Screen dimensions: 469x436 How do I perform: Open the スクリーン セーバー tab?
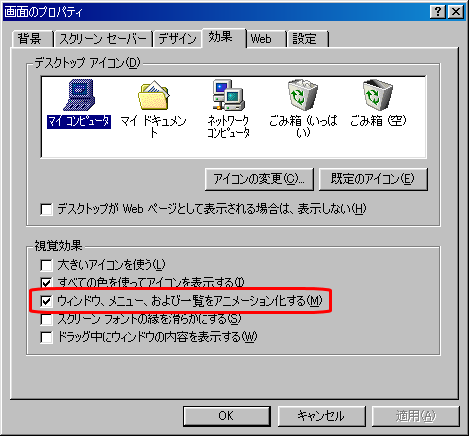tap(103, 39)
